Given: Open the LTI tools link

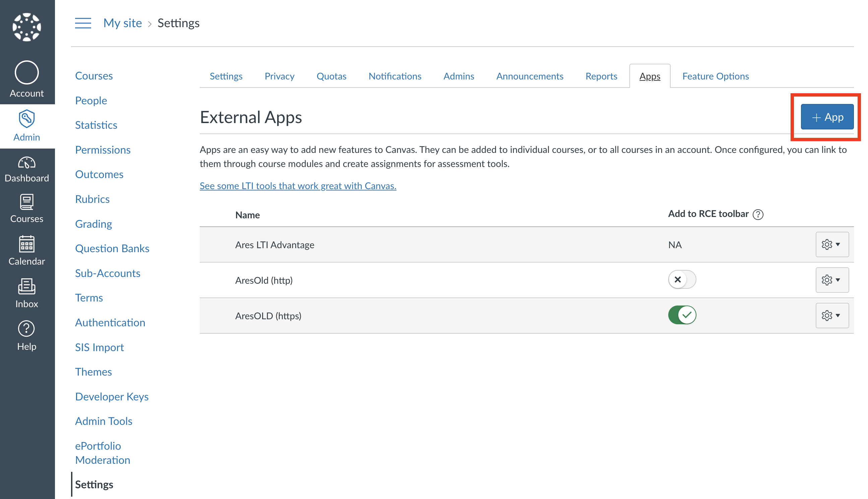Looking at the screenshot, I should [x=298, y=186].
